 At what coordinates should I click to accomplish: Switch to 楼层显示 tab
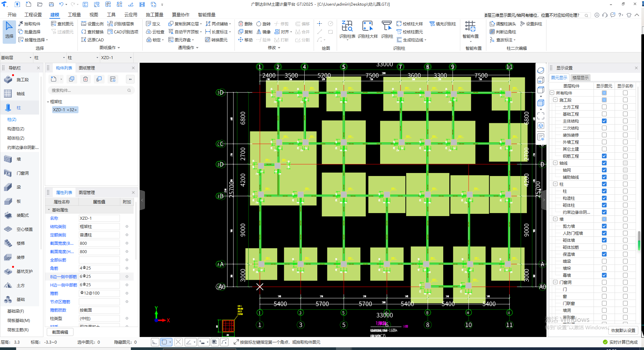pyautogui.click(x=581, y=77)
